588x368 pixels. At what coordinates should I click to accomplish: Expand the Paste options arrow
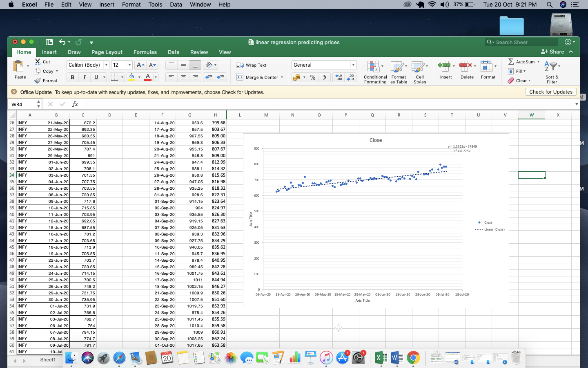click(28, 66)
